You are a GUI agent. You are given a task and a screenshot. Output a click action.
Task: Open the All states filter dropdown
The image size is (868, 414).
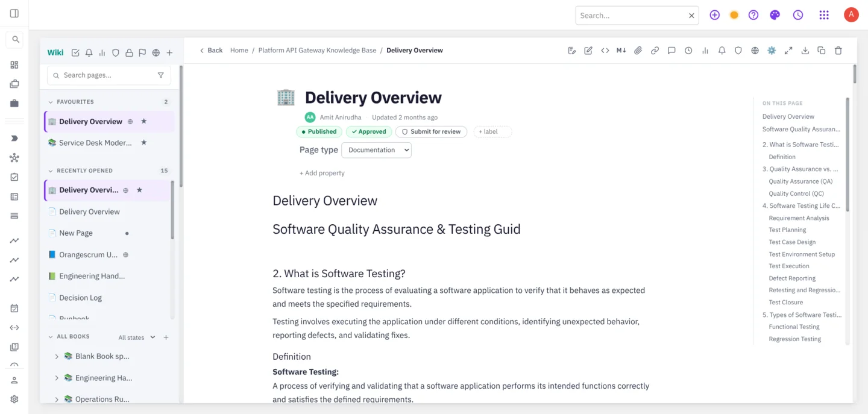coord(136,337)
